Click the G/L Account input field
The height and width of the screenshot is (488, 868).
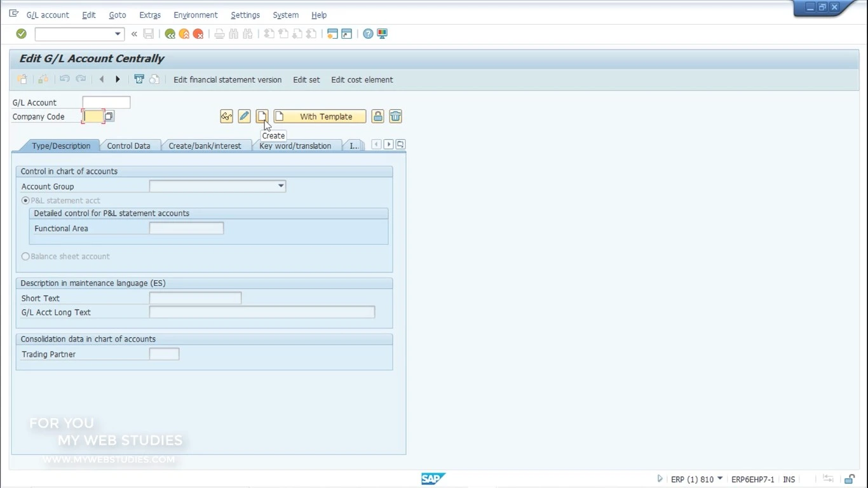(106, 102)
